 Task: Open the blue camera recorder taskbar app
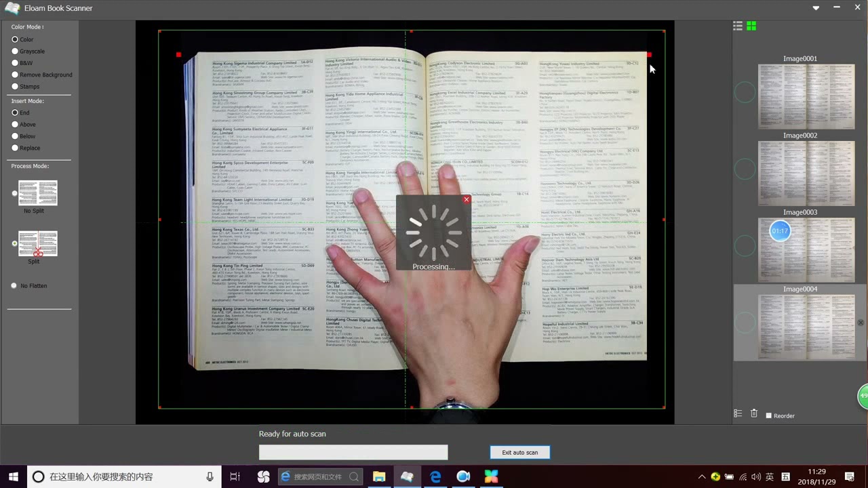point(463,476)
